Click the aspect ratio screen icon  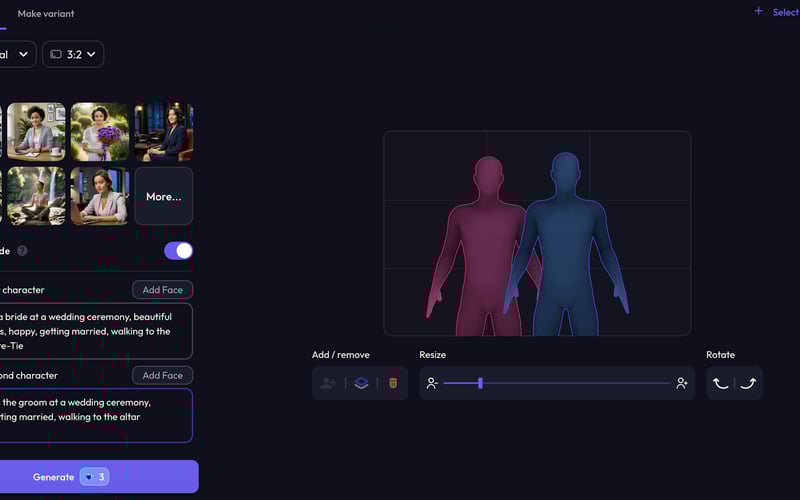[x=56, y=54]
